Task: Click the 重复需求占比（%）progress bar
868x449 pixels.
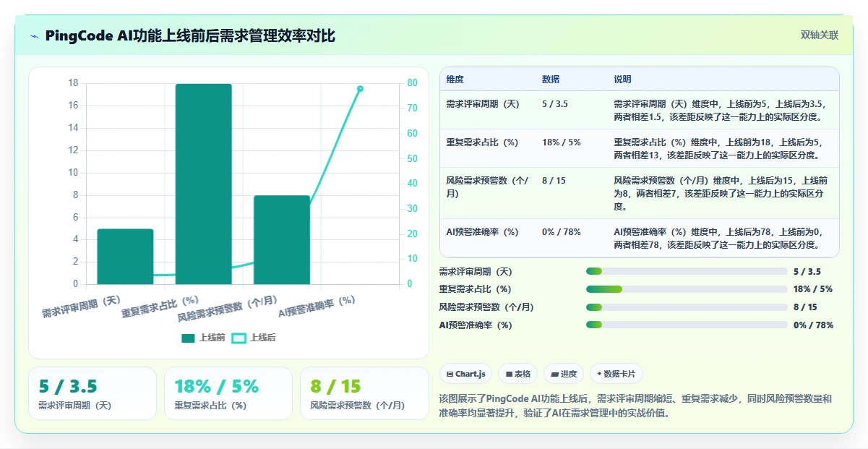Action: click(x=687, y=289)
